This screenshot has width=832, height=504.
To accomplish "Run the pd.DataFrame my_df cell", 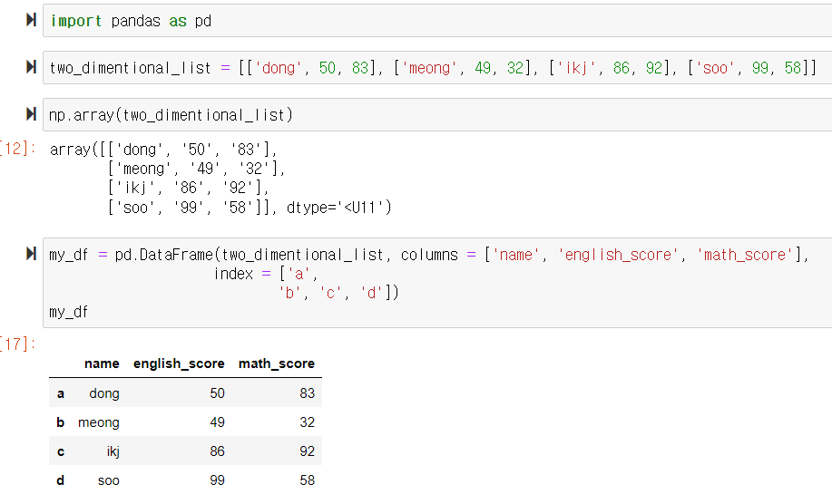I will click(32, 254).
